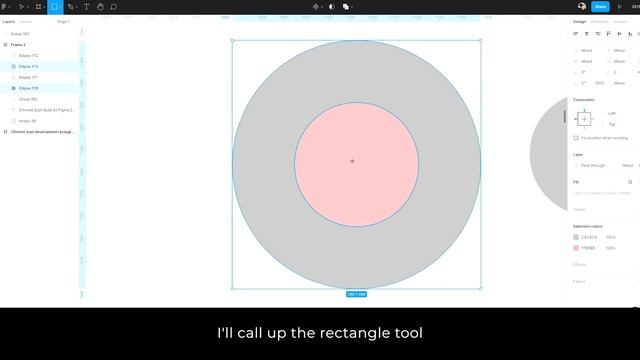Screen dimensions: 640x360
Task: Click the Frame 2 frame icon
Action: click(x=5, y=44)
